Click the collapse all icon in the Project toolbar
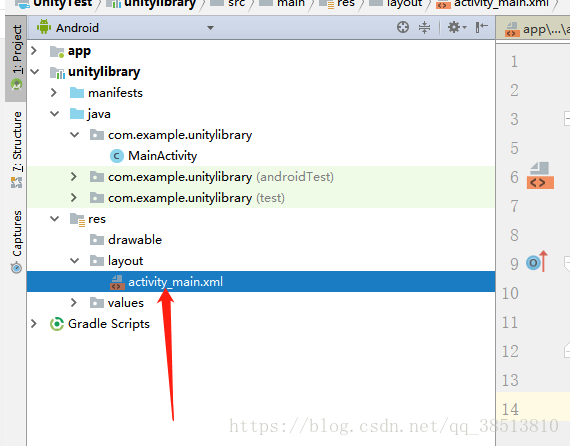The width and height of the screenshot is (570, 446). [x=424, y=27]
